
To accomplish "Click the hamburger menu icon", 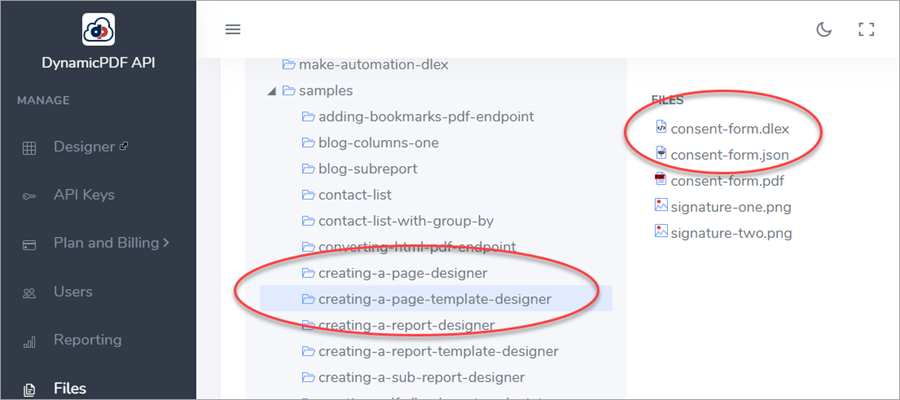I will (x=233, y=29).
